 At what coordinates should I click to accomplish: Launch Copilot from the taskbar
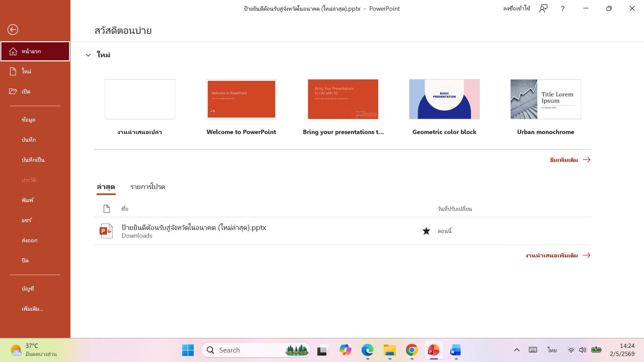coord(345,350)
